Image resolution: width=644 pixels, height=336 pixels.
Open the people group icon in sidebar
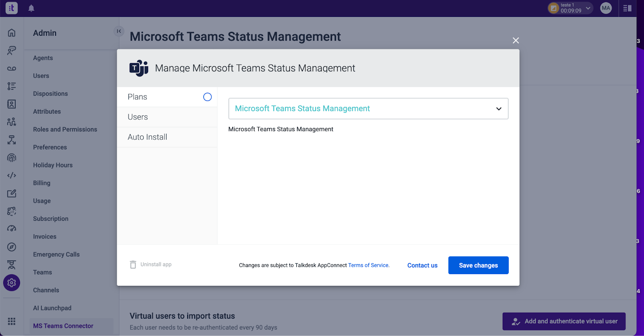pos(12,122)
